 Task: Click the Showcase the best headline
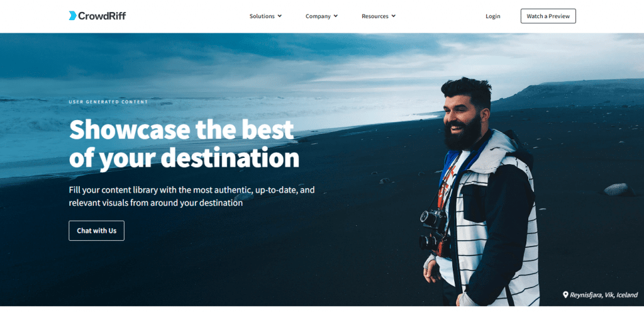(x=182, y=130)
